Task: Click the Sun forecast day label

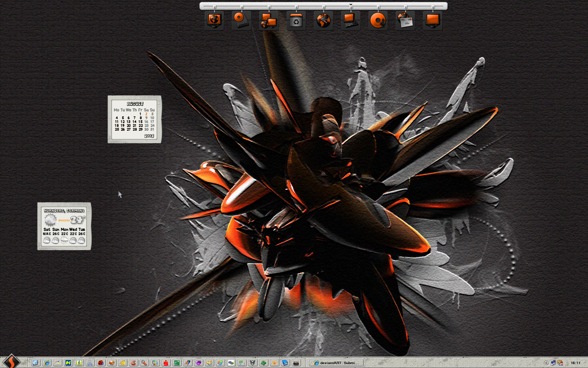Action: pyautogui.click(x=56, y=229)
